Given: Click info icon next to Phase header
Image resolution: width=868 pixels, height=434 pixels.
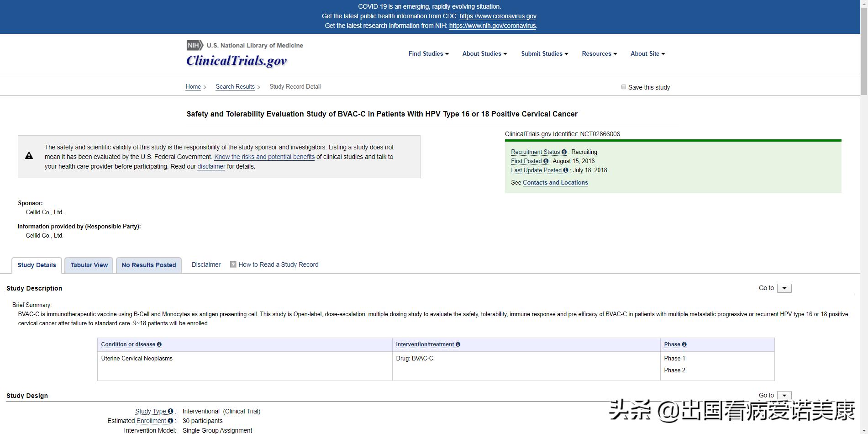Looking at the screenshot, I should tap(684, 344).
